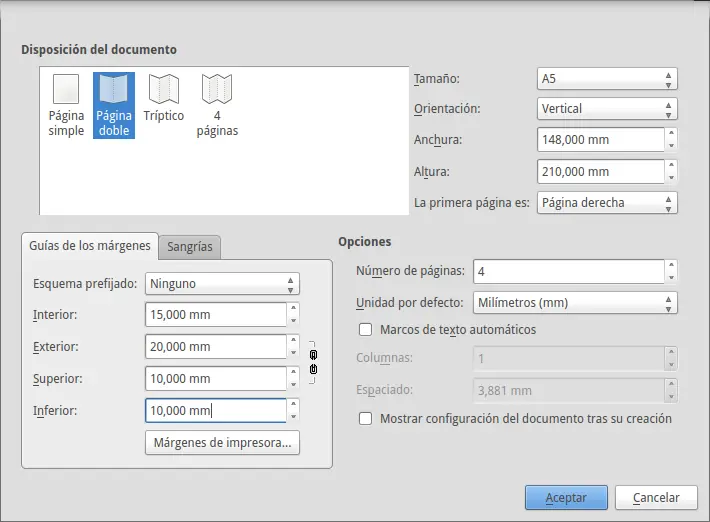Switch to the Sangrías tab

click(x=190, y=247)
